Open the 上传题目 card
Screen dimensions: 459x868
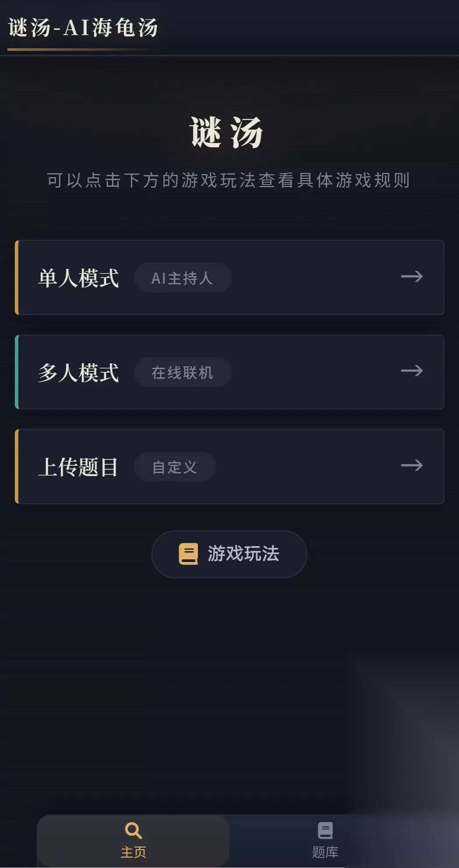(229, 466)
